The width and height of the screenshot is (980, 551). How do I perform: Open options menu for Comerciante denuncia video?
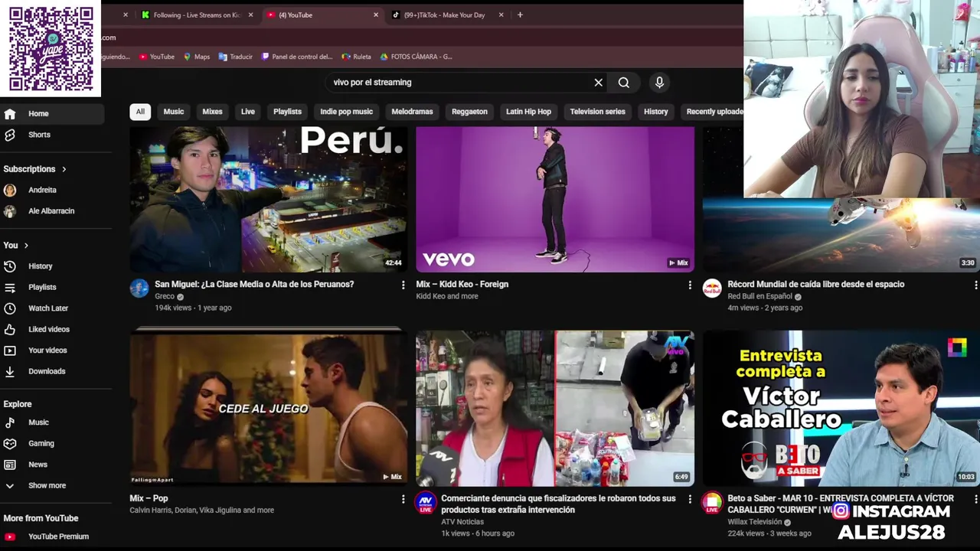click(690, 499)
